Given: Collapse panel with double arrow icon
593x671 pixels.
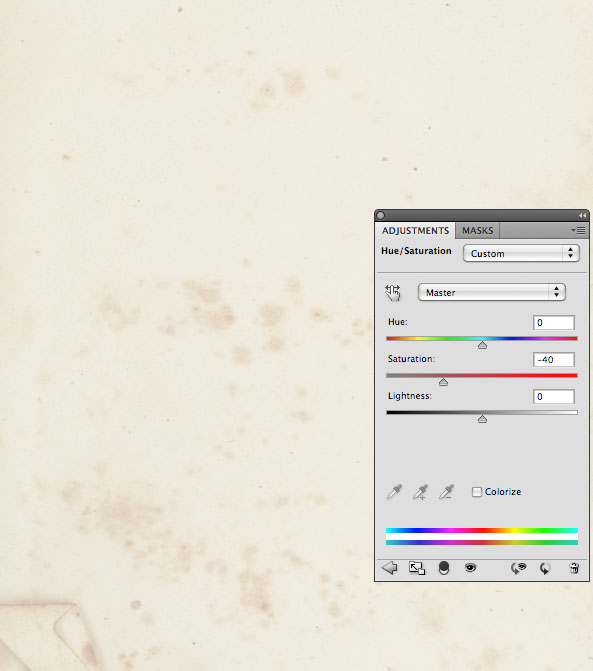Looking at the screenshot, I should pos(582,215).
